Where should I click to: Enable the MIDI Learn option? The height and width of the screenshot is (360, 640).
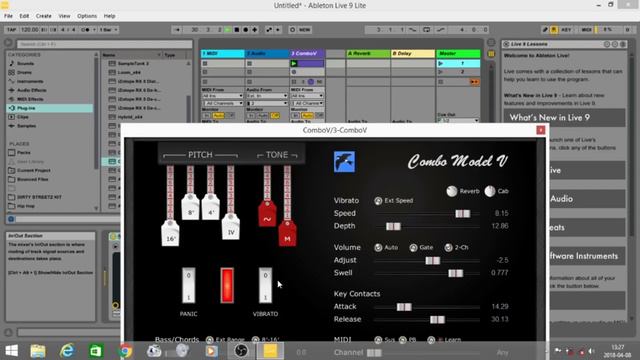tap(431, 340)
